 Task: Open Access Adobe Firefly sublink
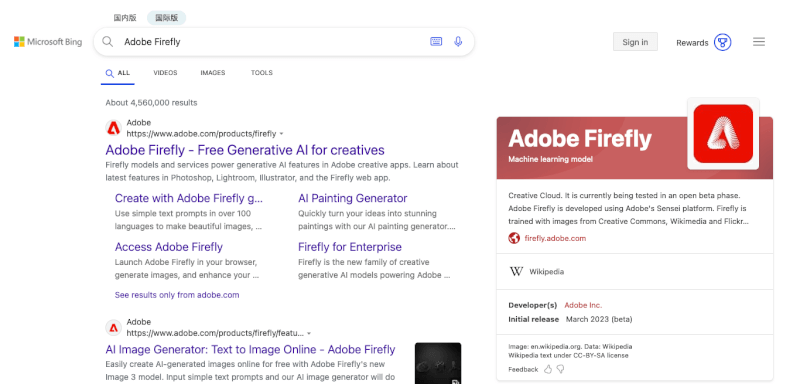pos(169,247)
